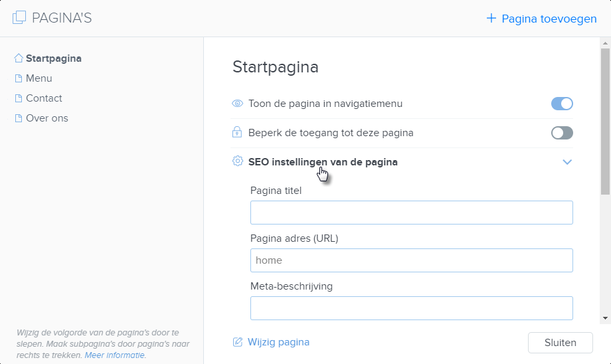Screen dimensions: 611x364
Task: Click the Pagina toevoegen button
Action: (x=541, y=19)
